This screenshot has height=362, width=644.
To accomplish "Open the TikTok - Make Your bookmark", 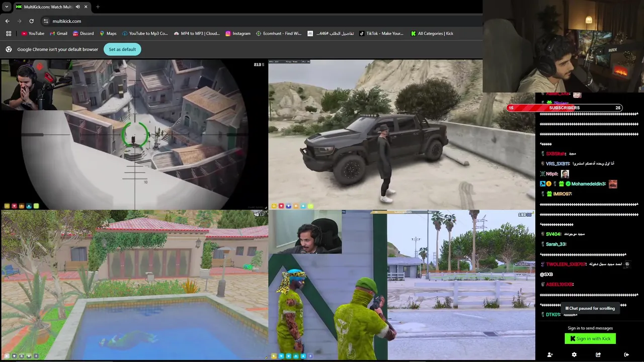I will coord(381,34).
